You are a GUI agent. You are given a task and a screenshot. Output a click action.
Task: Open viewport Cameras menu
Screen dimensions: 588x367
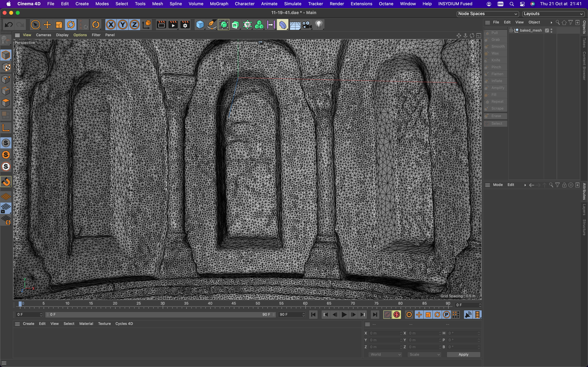tap(43, 35)
